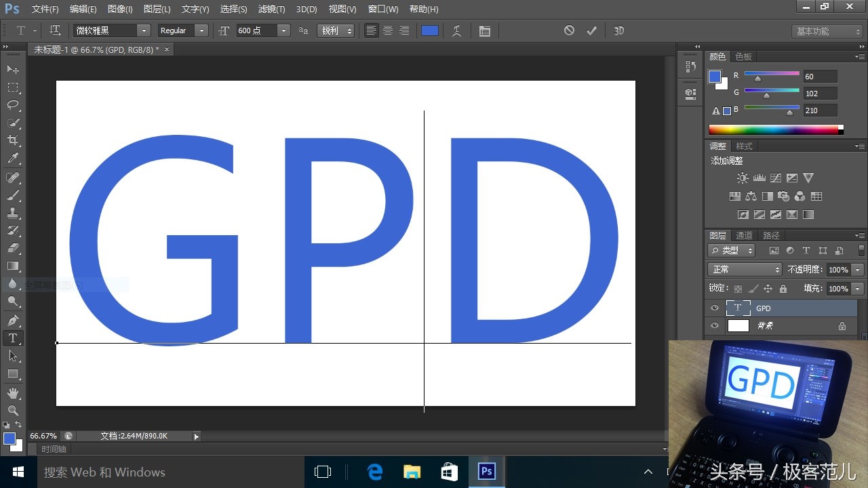The image size is (868, 488).
Task: Expand the 600 点 font size dropdown
Action: [283, 30]
